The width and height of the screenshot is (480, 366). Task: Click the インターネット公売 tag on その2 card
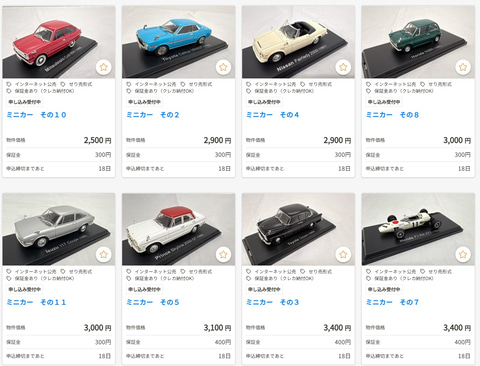point(151,84)
